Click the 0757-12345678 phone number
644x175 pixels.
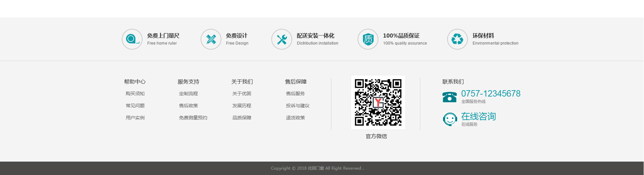click(491, 94)
